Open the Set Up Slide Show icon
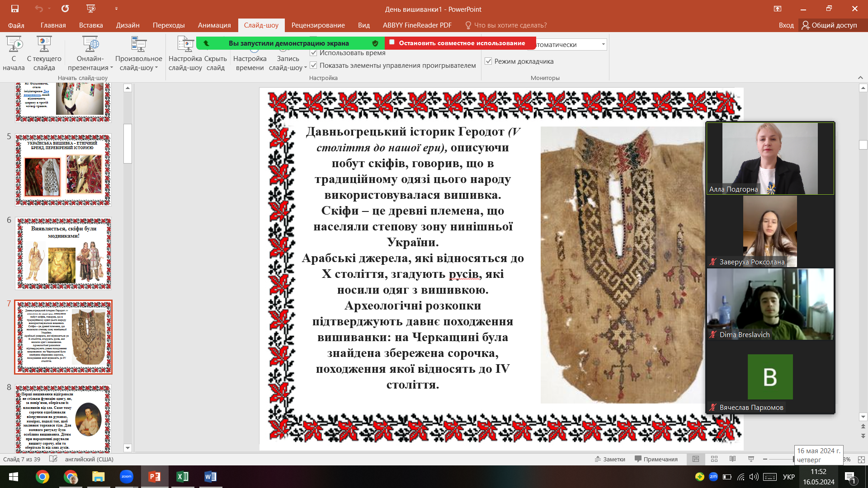Screen dimensions: 868x488 tap(185, 54)
